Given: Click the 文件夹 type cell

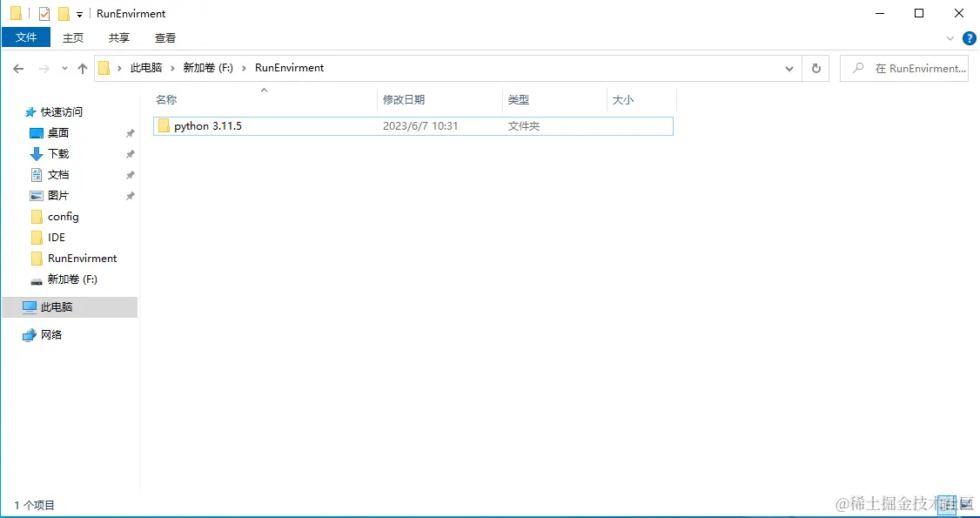Looking at the screenshot, I should [524, 125].
